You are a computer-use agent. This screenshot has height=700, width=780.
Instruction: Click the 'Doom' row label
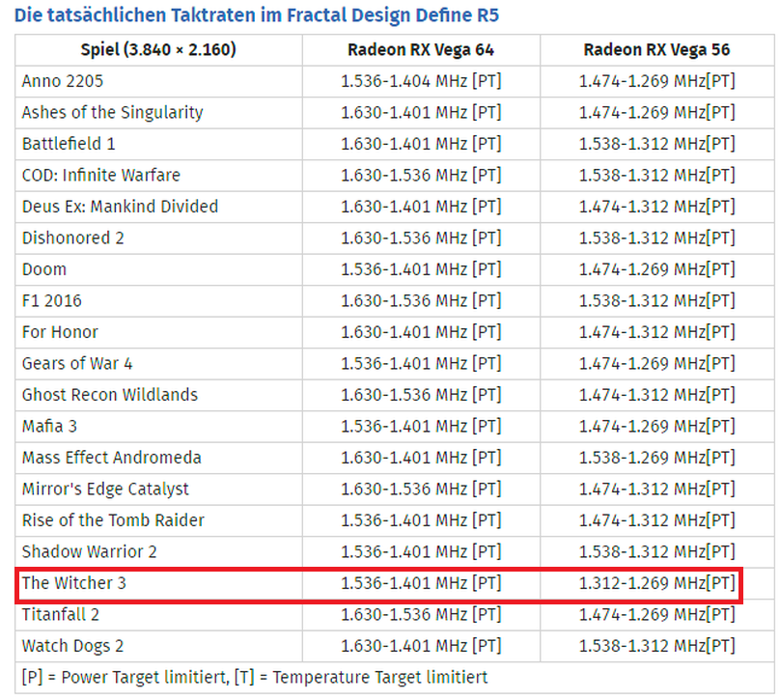tap(44, 269)
